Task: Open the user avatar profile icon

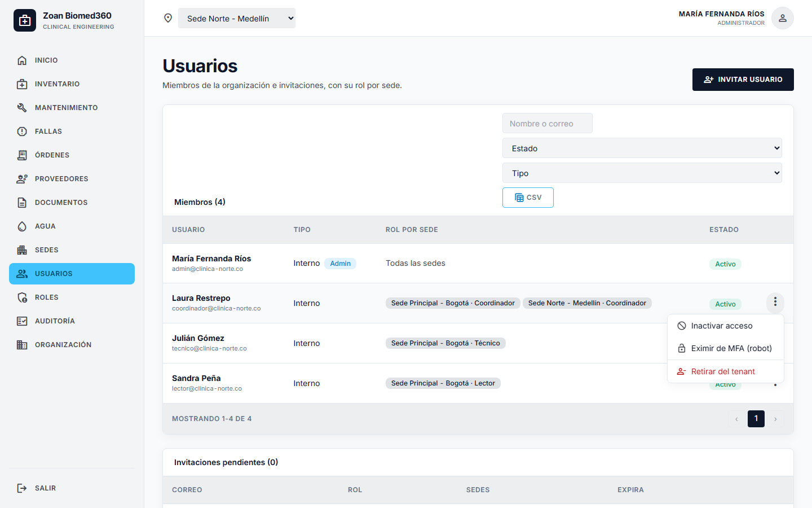Action: [x=783, y=18]
